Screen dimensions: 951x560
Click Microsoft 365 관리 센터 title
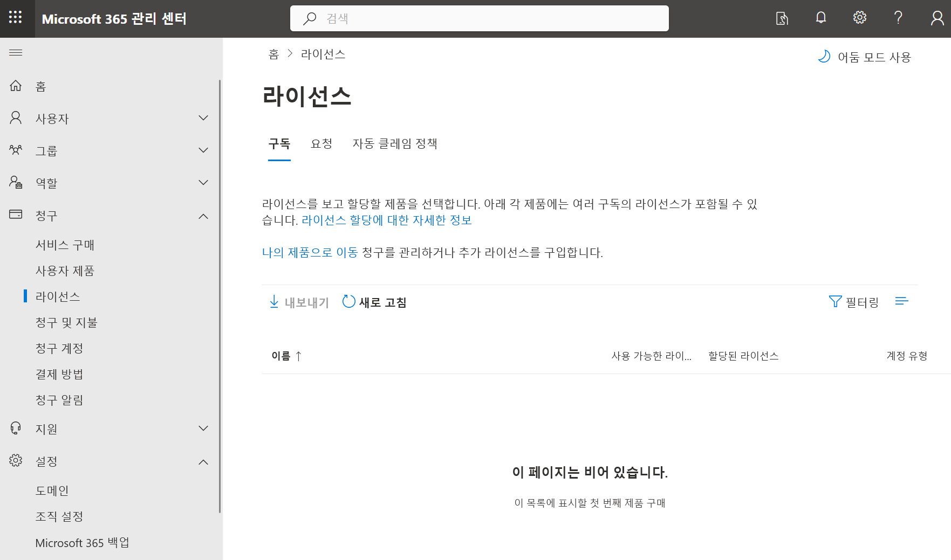(x=114, y=19)
